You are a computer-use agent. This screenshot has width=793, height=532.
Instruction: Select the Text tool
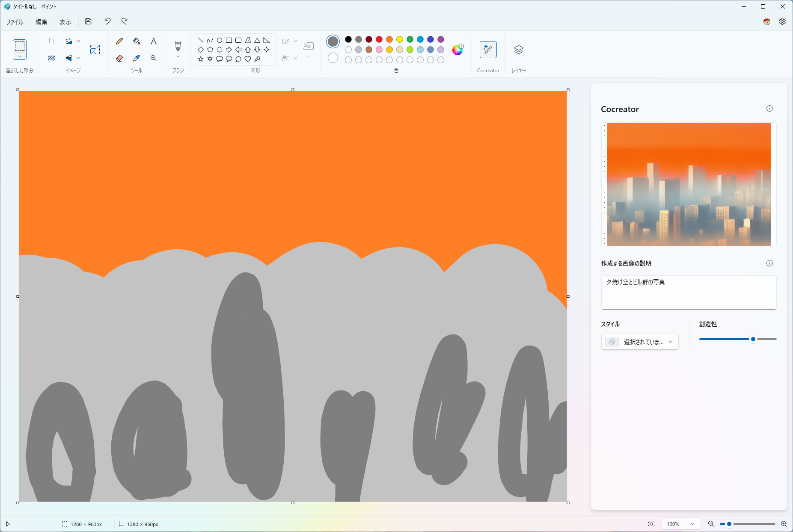tap(154, 41)
